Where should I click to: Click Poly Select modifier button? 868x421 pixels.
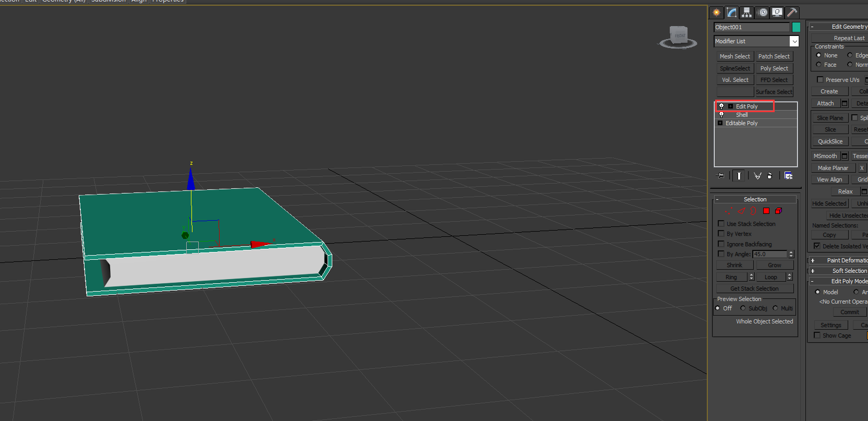point(774,68)
